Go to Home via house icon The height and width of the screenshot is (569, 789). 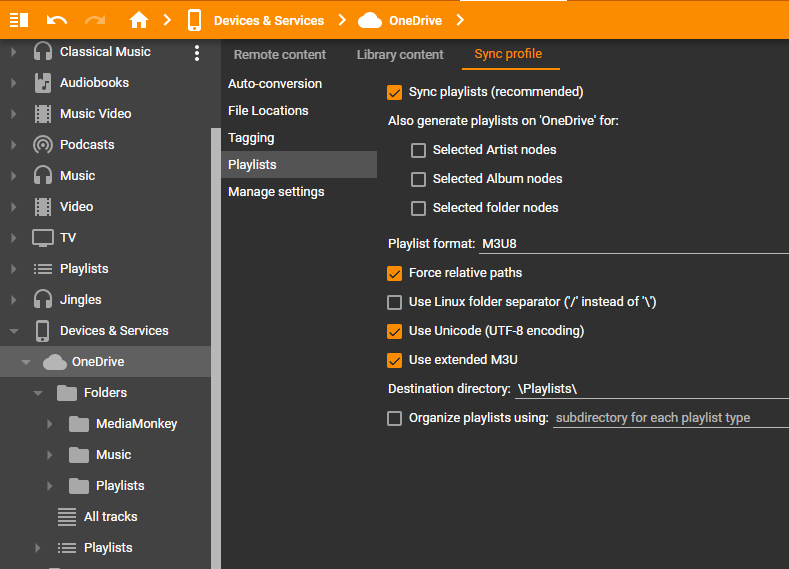pos(139,20)
